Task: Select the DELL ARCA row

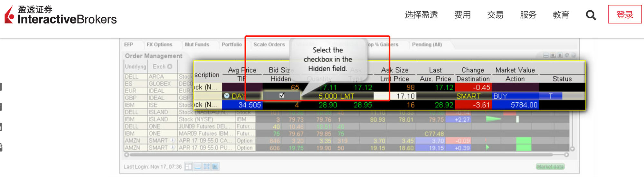Action: pos(158,77)
